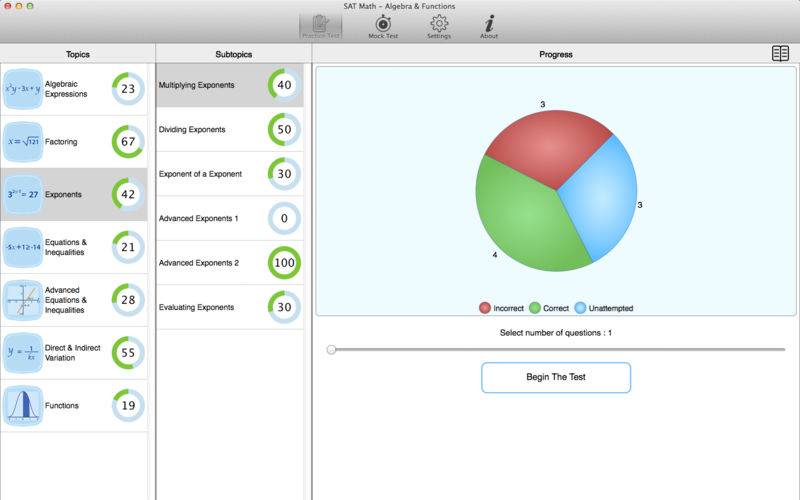The image size is (800, 500).
Task: Open the book icon beside Progress
Action: click(780, 54)
